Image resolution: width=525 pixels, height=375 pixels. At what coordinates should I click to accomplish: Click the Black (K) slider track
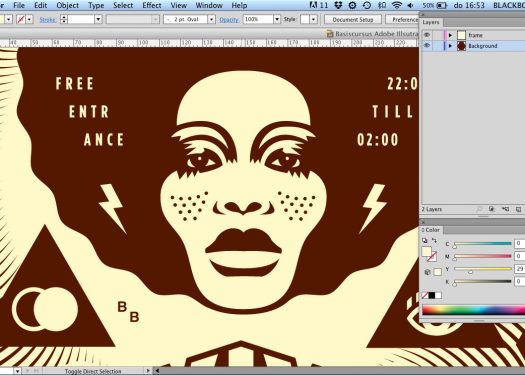(x=483, y=282)
